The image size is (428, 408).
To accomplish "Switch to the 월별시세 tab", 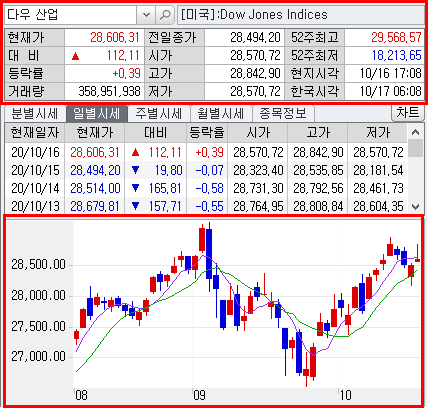I will coord(221,114).
